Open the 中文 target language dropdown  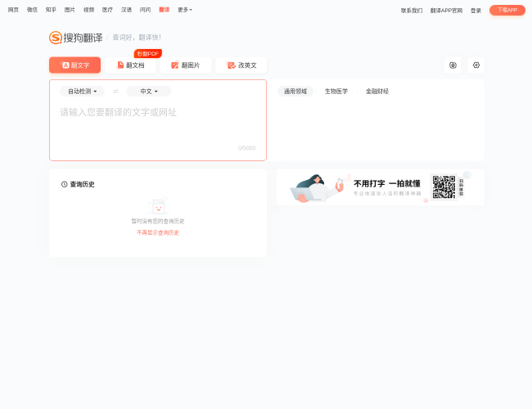click(x=149, y=92)
